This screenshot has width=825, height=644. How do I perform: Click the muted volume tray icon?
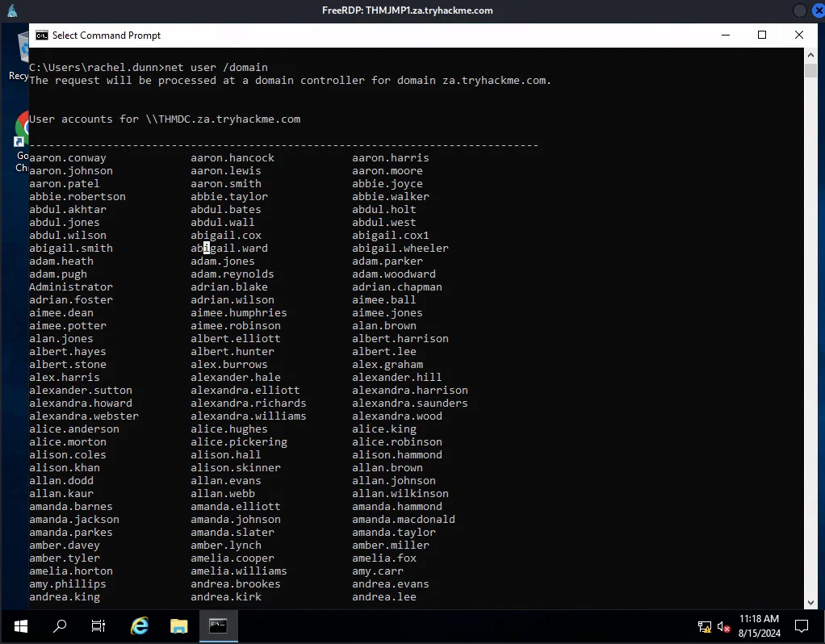[723, 626]
